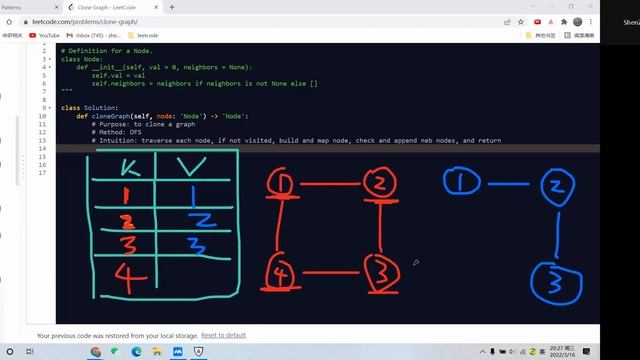Click the '# Method: DFS' comment line
Image resolution: width=640 pixels, height=360 pixels.
coord(116,132)
